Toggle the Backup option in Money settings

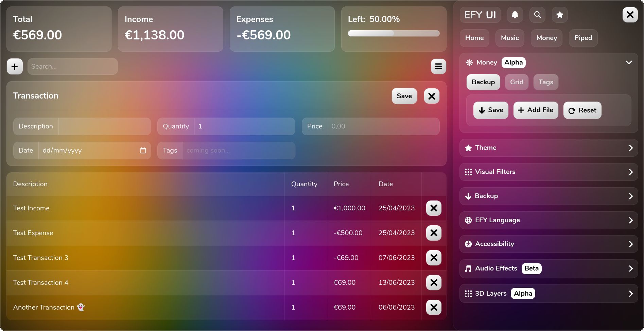pos(483,82)
